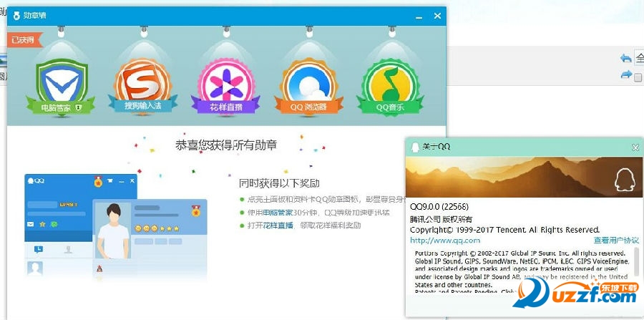Click the 电脑管家 medal badge

coord(62,87)
